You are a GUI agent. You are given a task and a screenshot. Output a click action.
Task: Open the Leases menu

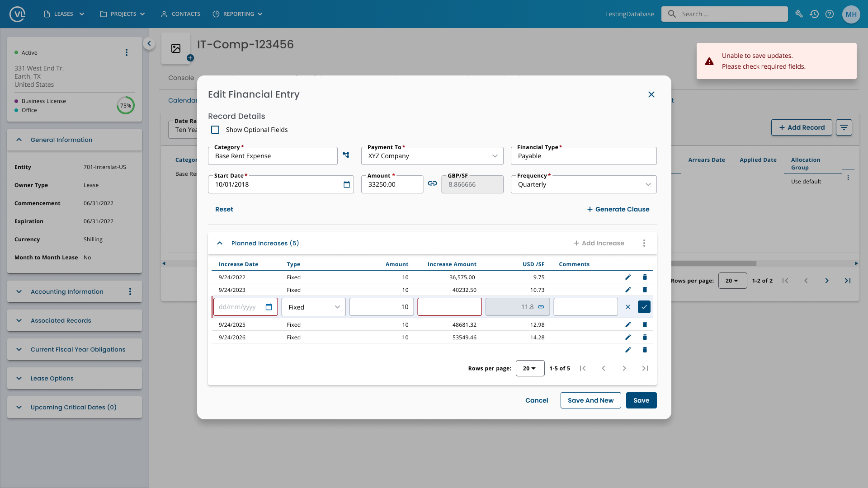point(64,14)
